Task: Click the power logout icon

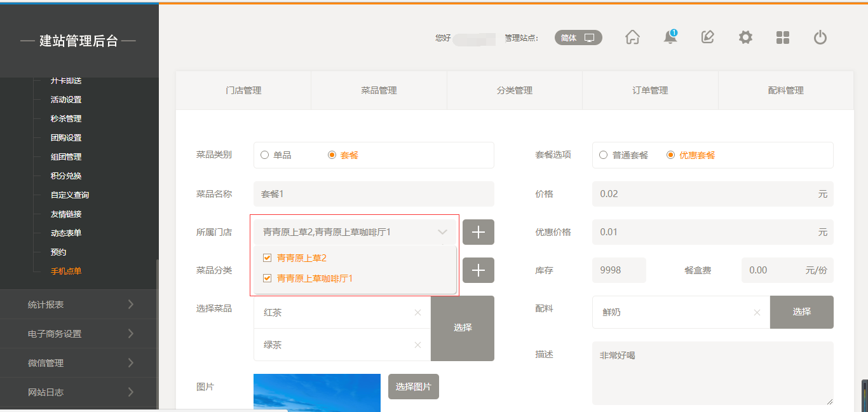Action: (x=820, y=38)
